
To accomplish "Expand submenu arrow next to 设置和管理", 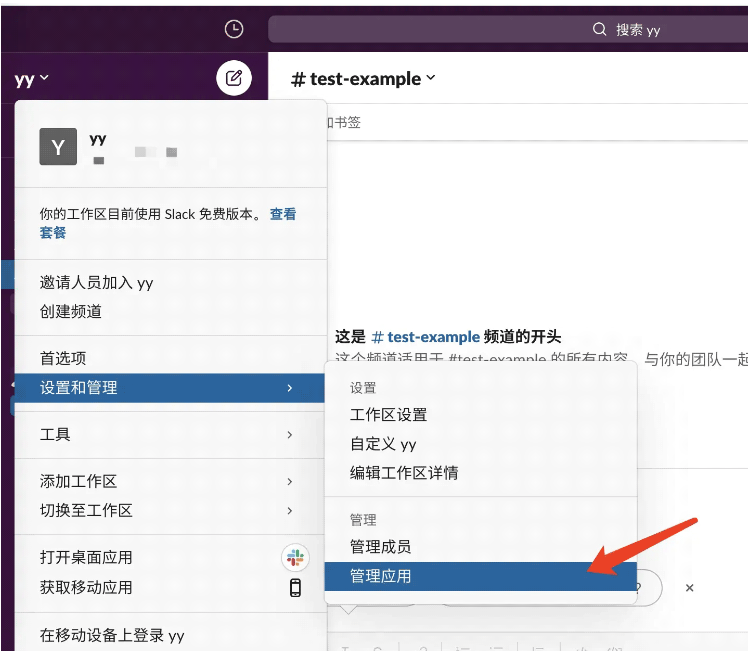I will tap(289, 388).
